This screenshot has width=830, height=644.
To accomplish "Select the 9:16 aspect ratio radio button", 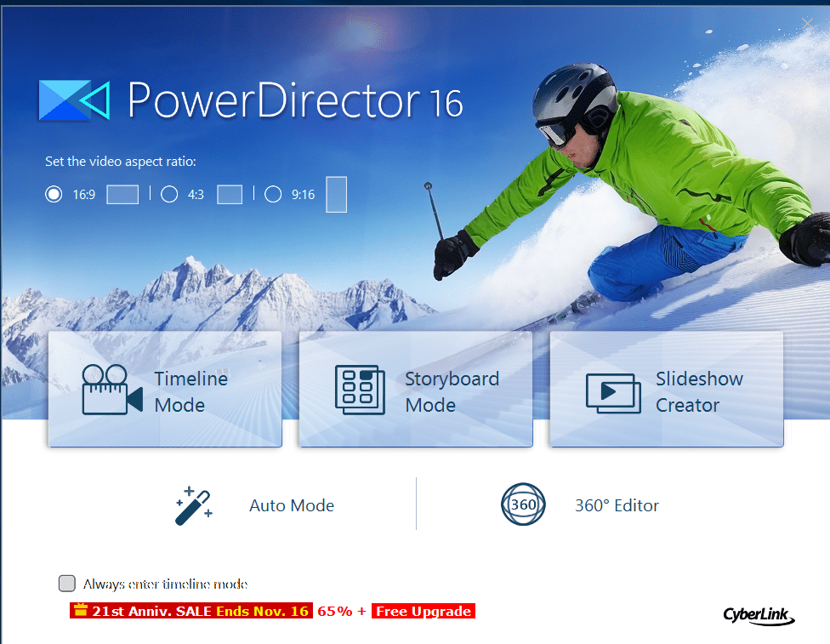I will [273, 194].
